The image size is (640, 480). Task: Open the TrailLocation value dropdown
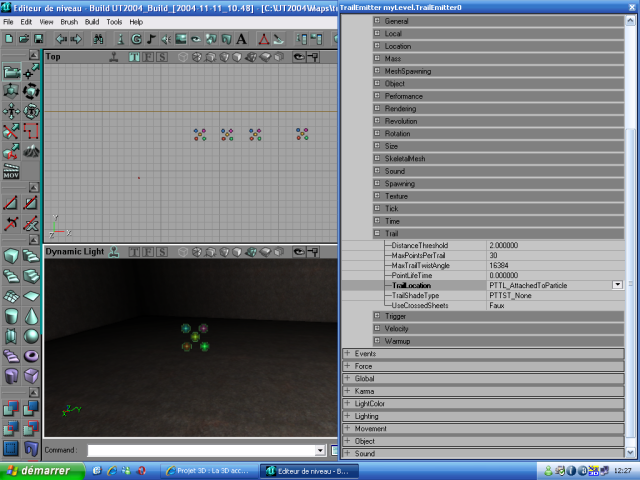[619, 285]
